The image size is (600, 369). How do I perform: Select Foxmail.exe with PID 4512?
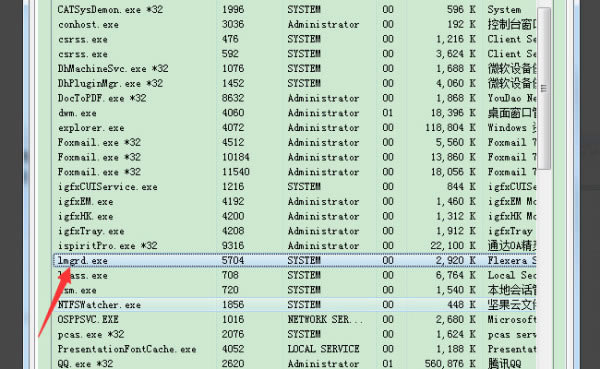pyautogui.click(x=295, y=142)
